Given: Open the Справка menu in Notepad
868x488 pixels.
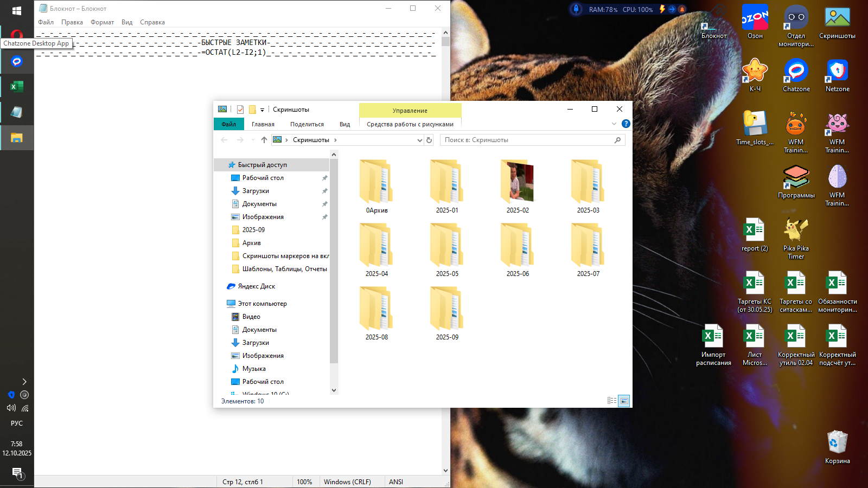Looking at the screenshot, I should click(x=152, y=22).
